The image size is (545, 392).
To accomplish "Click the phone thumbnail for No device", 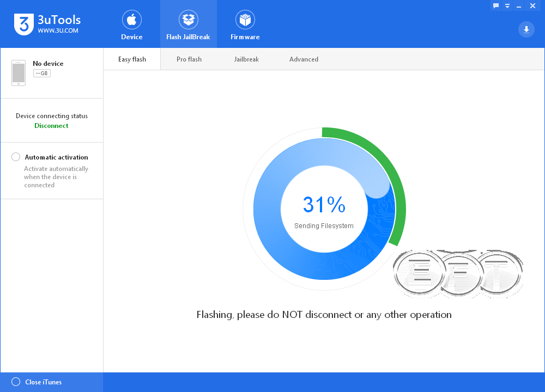I will [19, 73].
